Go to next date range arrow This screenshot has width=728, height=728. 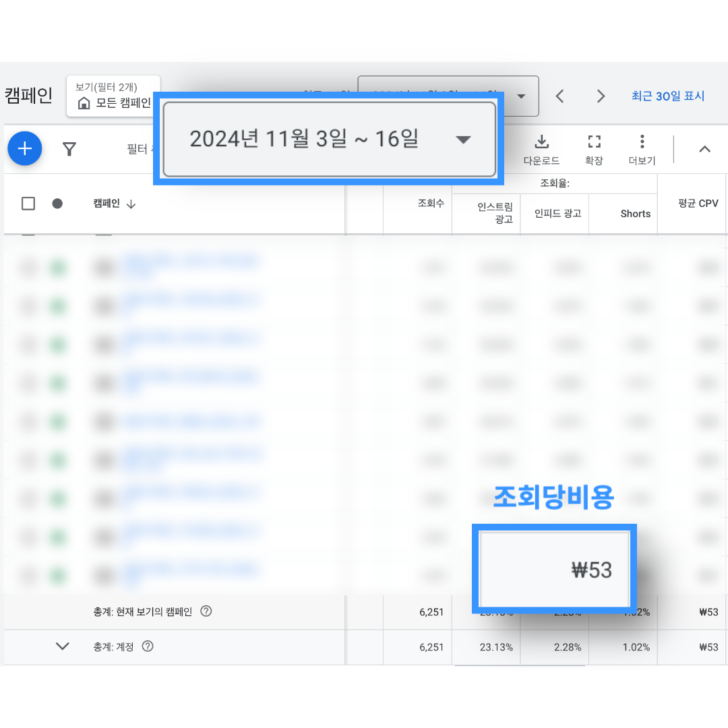click(x=601, y=96)
